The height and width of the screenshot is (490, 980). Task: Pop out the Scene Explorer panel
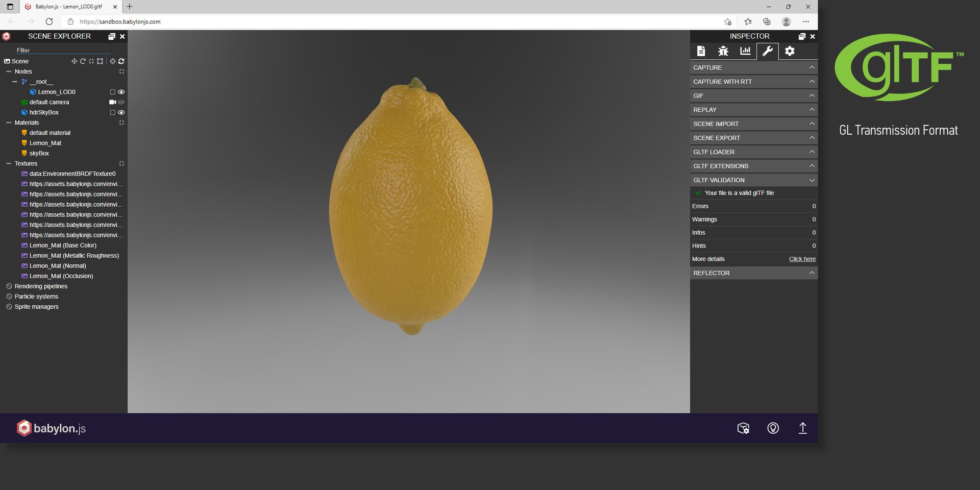112,36
